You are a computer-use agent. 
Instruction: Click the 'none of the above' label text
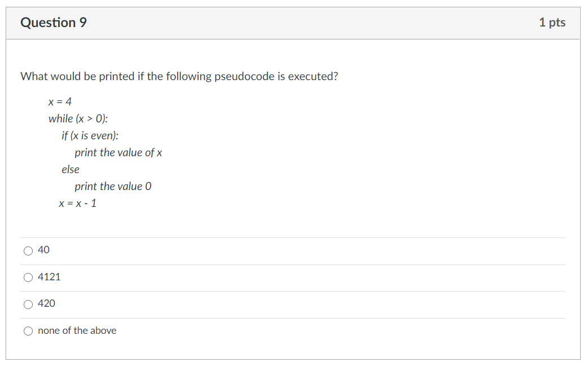point(77,330)
